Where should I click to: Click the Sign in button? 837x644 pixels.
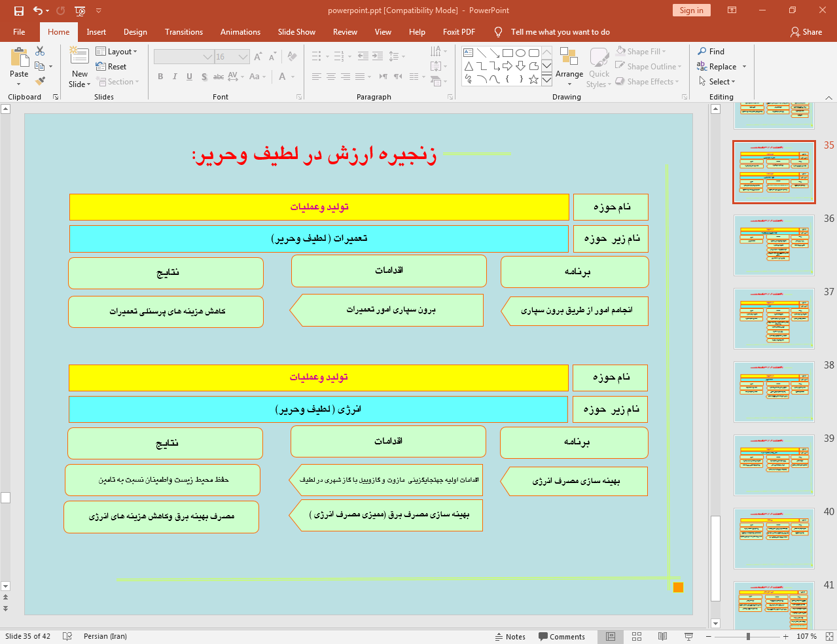(691, 10)
